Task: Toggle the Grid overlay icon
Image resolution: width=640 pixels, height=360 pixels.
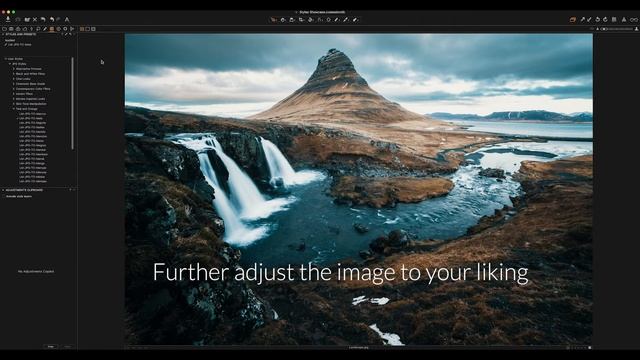Action: click(x=614, y=20)
